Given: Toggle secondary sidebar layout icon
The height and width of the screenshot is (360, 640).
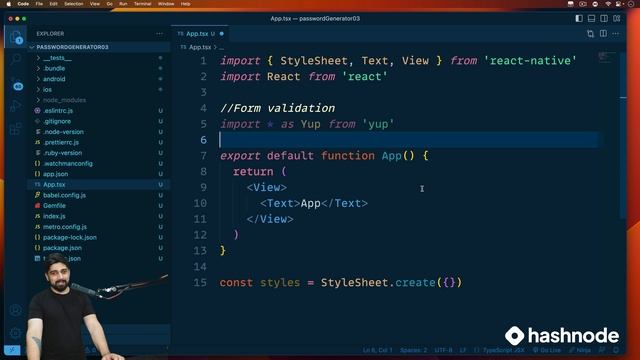Looking at the screenshot, I should pyautogui.click(x=604, y=18).
